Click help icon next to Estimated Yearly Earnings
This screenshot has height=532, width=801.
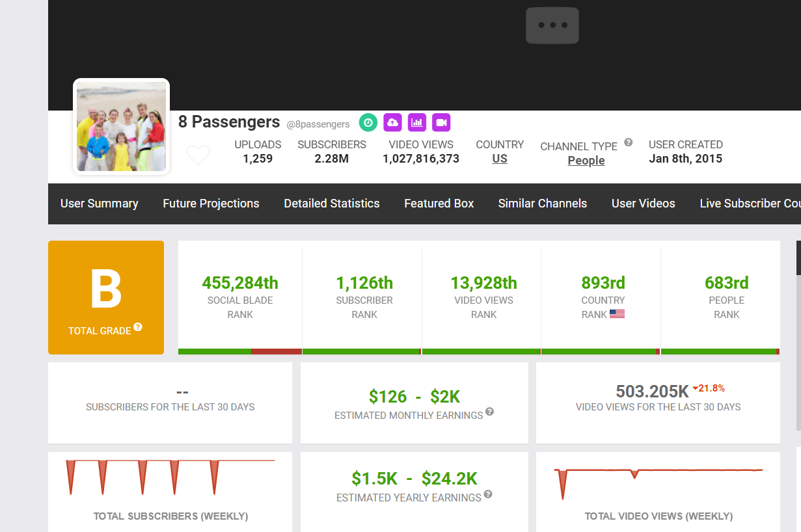(x=488, y=494)
